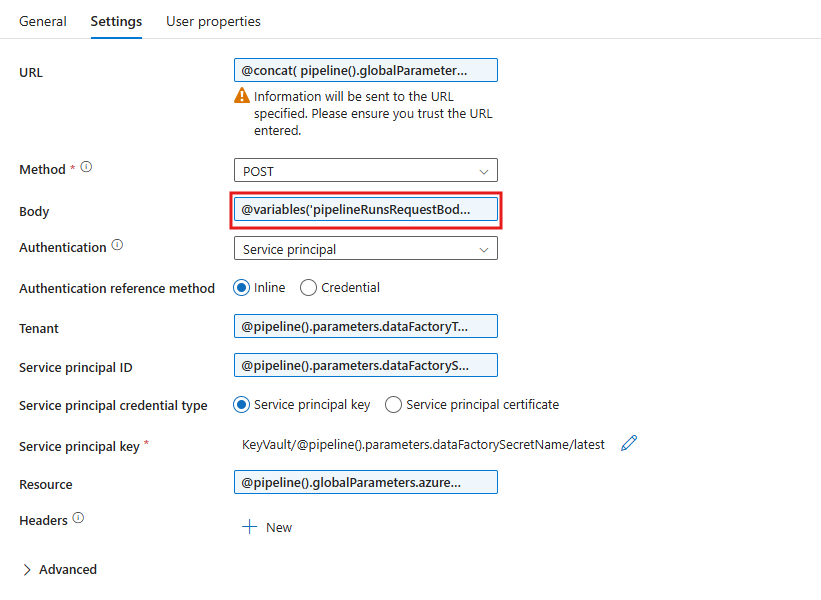The width and height of the screenshot is (821, 600).
Task: Click New to add a header
Action: (x=277, y=527)
